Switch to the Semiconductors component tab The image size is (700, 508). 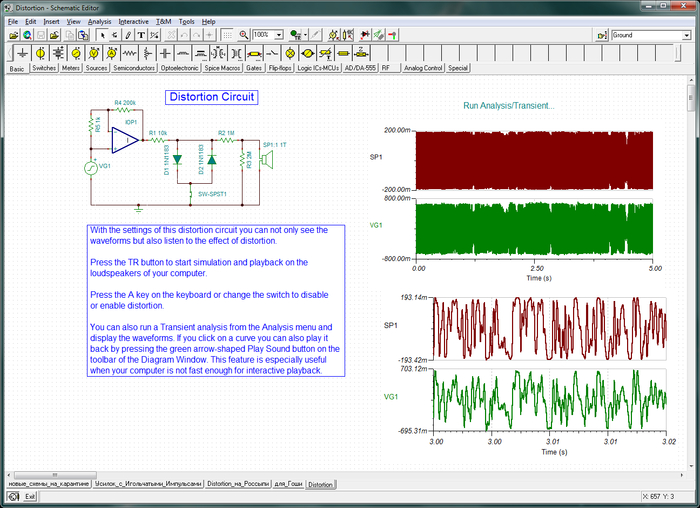[x=132, y=69]
